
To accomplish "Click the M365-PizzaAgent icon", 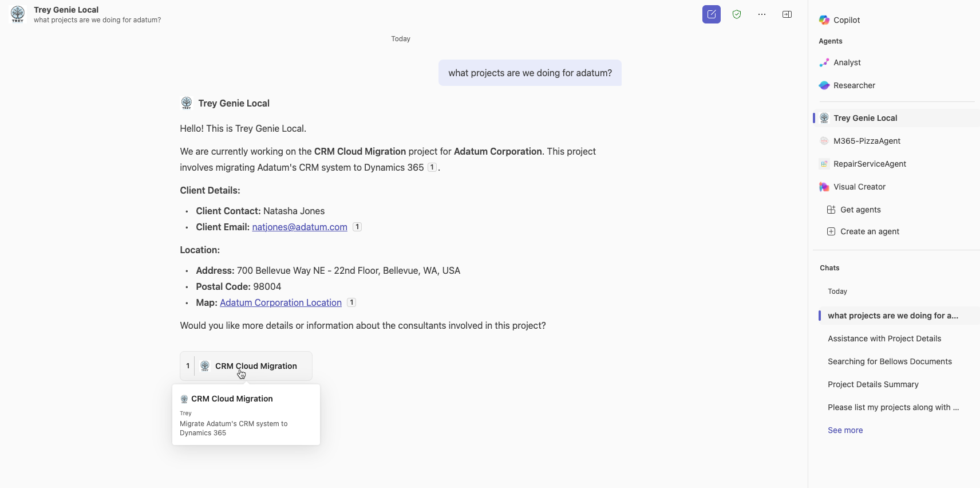I will [x=824, y=141].
